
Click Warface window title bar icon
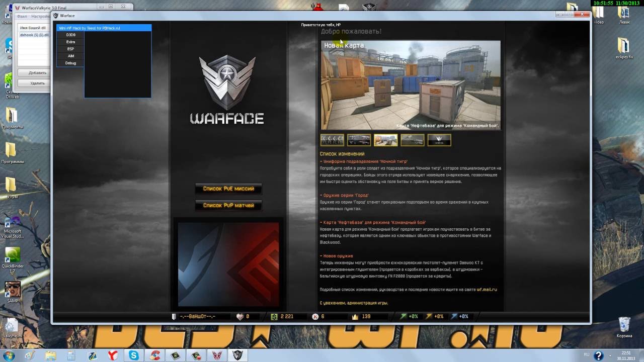point(56,16)
